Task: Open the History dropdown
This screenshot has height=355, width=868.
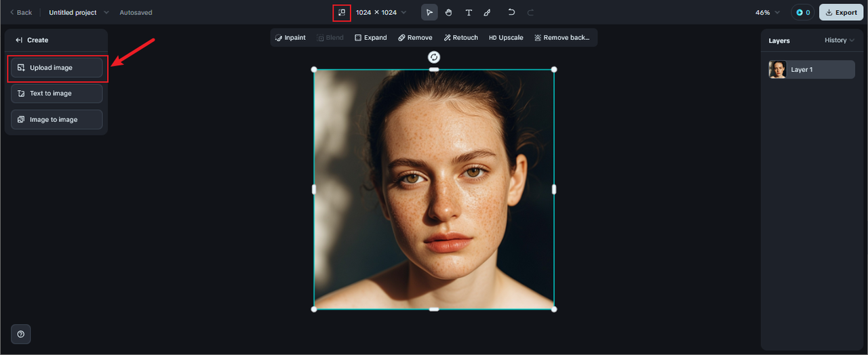Action: [x=840, y=40]
